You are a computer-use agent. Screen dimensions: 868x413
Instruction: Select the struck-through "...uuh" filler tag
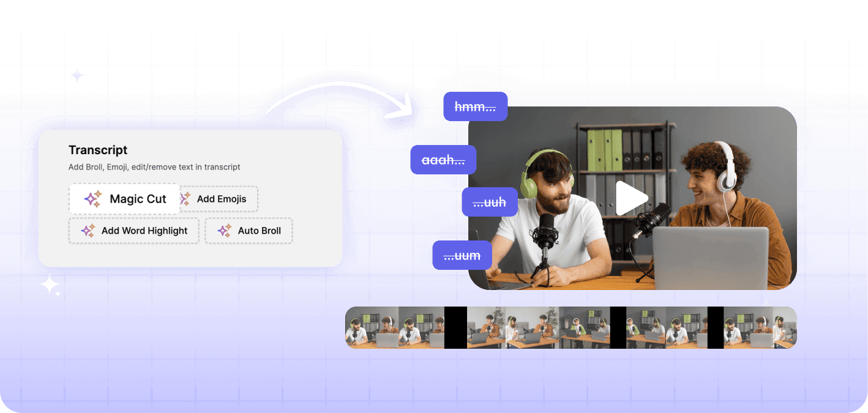490,202
